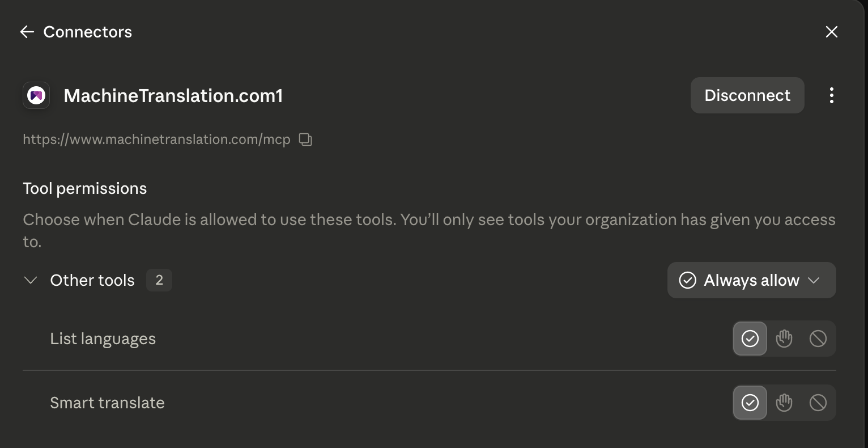Collapse the Other tools section
Image resolution: width=868 pixels, height=448 pixels.
tap(31, 280)
